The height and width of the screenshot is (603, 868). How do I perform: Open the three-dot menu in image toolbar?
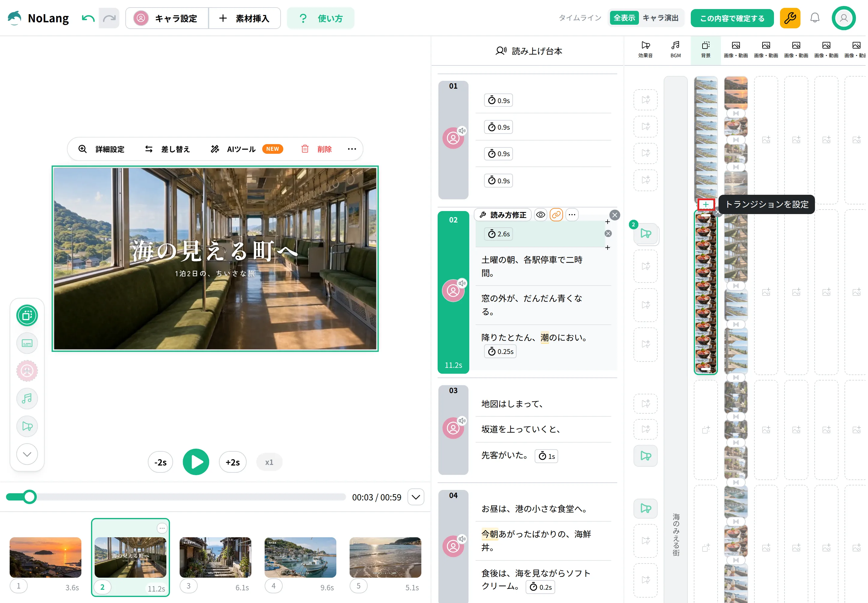pos(352,149)
